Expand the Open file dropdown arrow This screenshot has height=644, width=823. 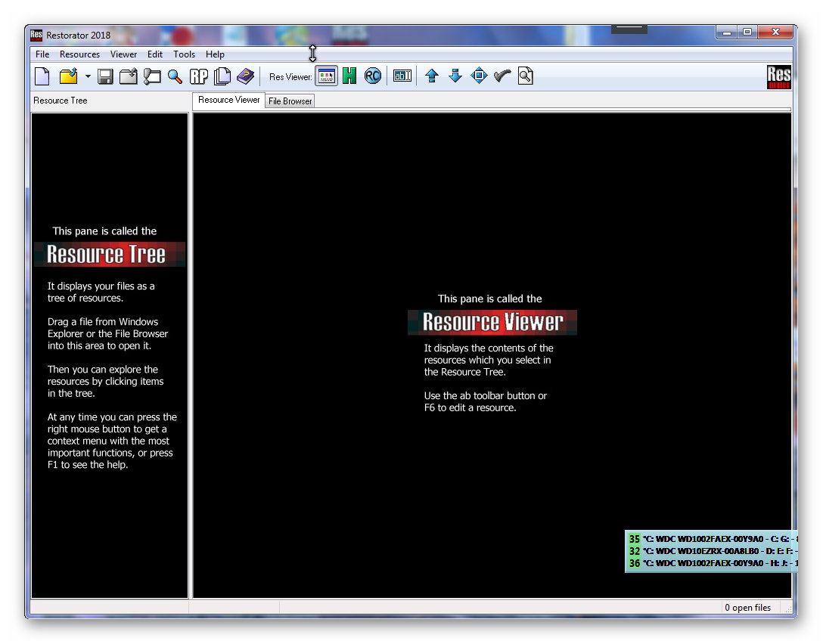88,76
